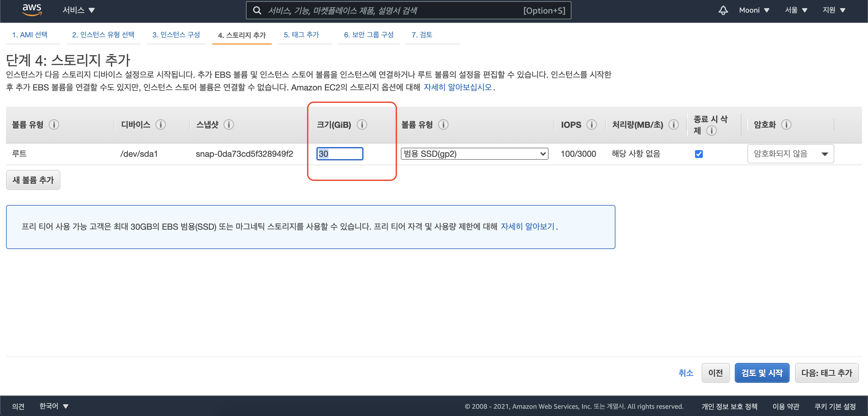Click info icon next to 디바이스 column
The width and height of the screenshot is (868, 416).
coord(161,125)
